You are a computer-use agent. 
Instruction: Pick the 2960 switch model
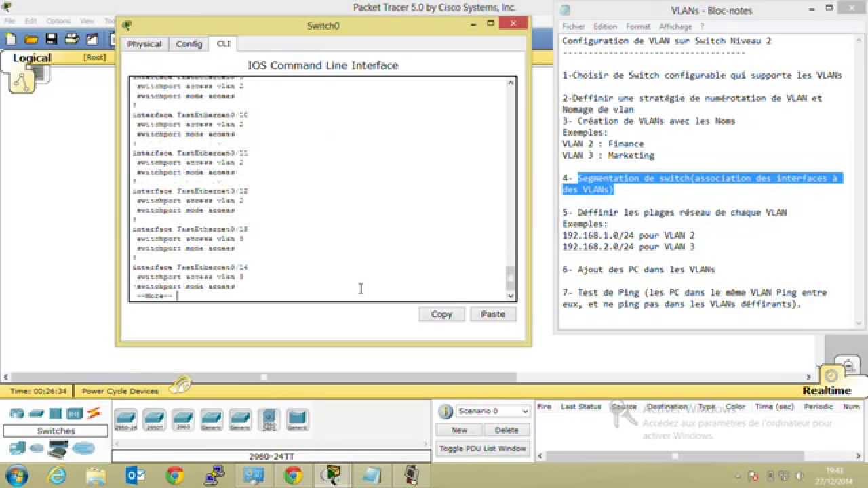(x=183, y=420)
